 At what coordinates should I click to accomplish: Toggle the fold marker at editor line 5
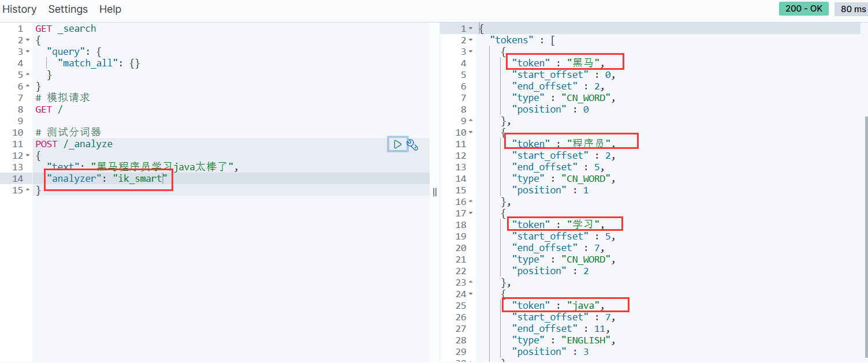click(28, 75)
